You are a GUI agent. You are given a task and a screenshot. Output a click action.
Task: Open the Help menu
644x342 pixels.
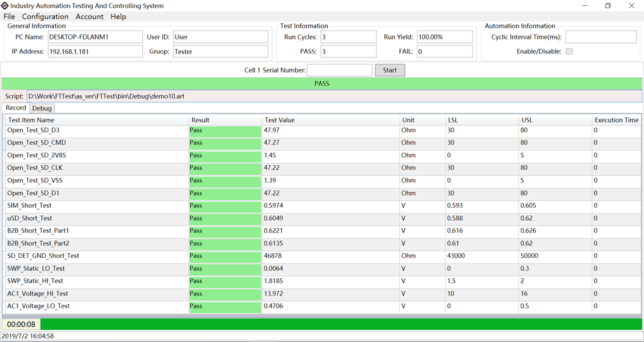tap(118, 17)
